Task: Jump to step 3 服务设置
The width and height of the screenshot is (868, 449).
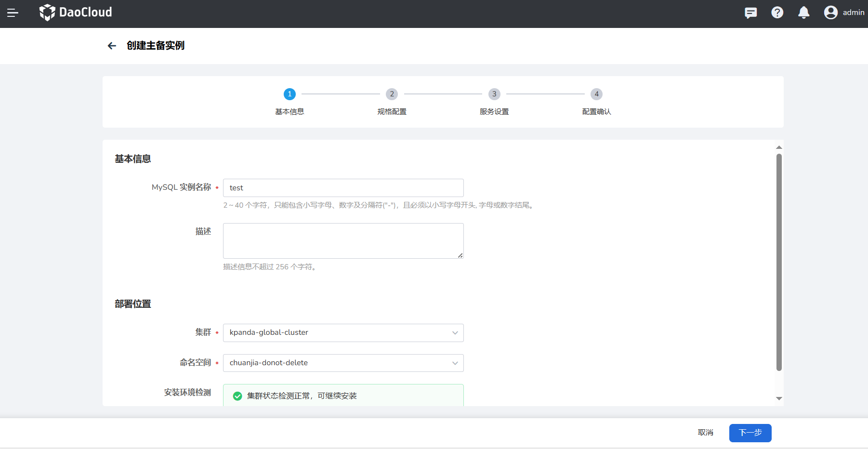Action: pos(494,94)
